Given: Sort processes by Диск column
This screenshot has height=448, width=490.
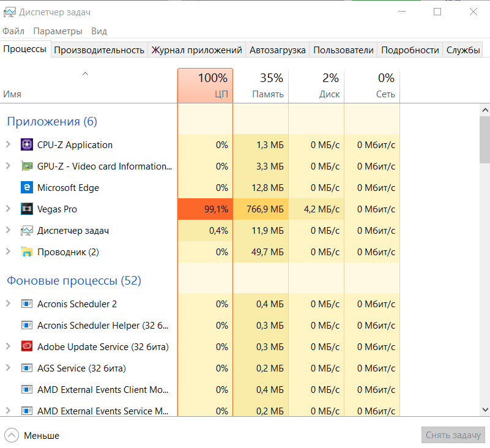Looking at the screenshot, I should tap(316, 85).
